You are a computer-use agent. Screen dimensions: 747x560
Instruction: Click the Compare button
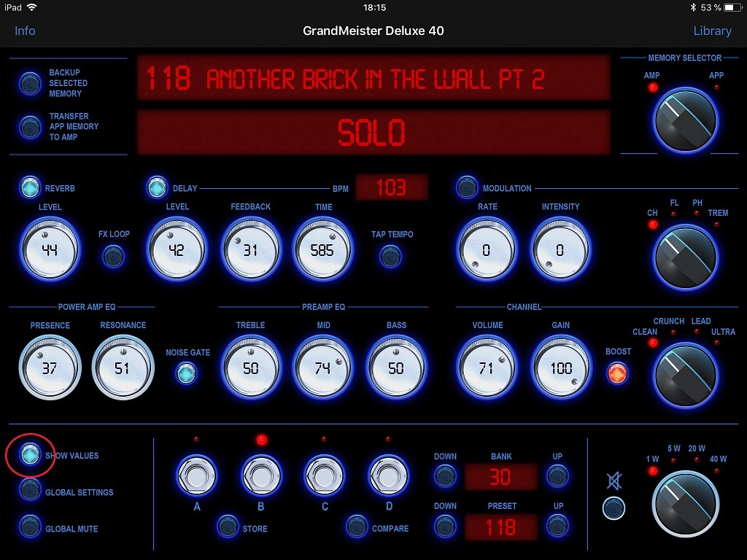pos(357,526)
